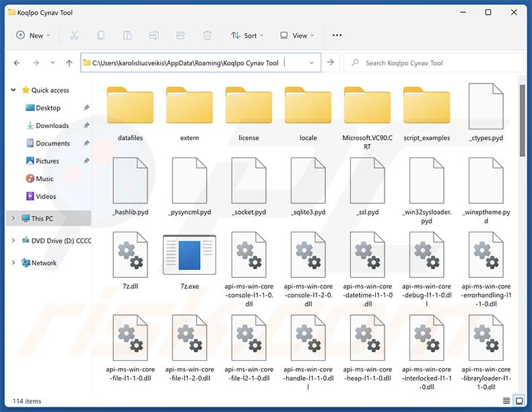Open Documents in Quick access
This screenshot has height=412, width=532.
(48, 143)
